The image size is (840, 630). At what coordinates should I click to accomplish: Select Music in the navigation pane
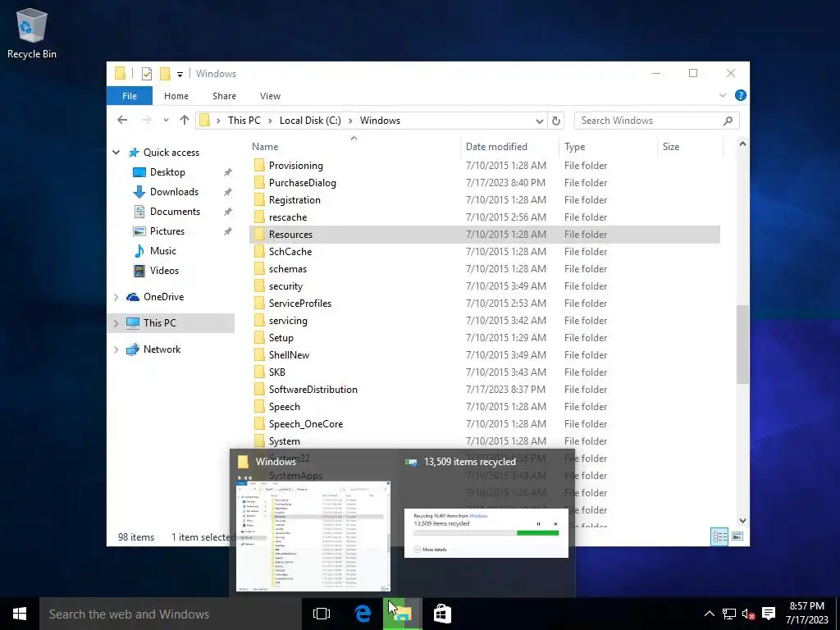point(163,251)
